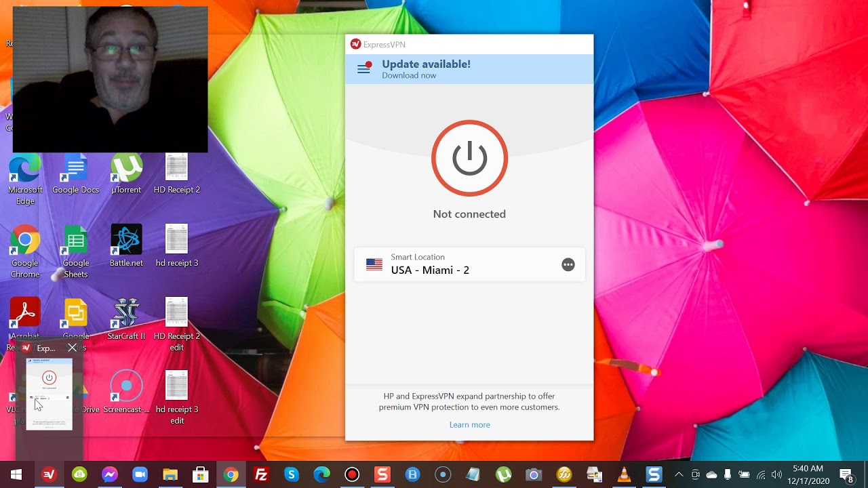Click the Smart Location label
Viewport: 868px width, 488px height.
[x=418, y=258]
